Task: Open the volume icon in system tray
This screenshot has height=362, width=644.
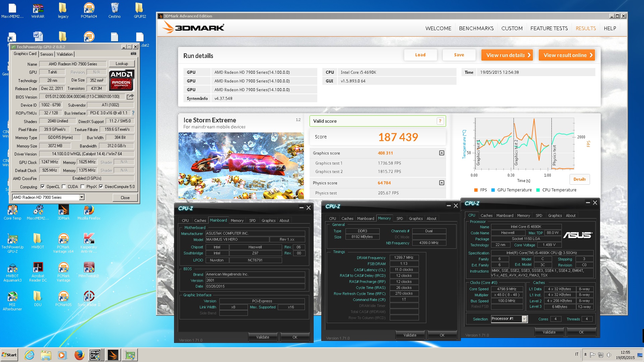Action: (609, 355)
